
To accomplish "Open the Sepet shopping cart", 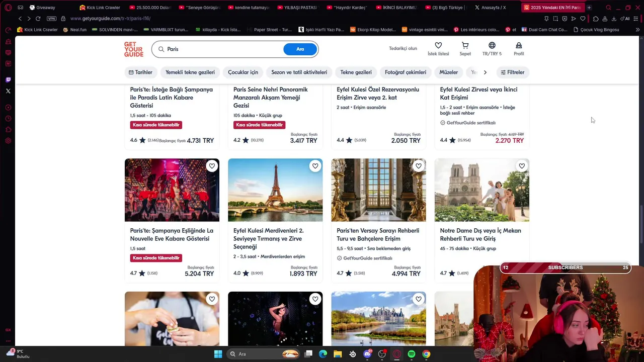I will 465,45.
